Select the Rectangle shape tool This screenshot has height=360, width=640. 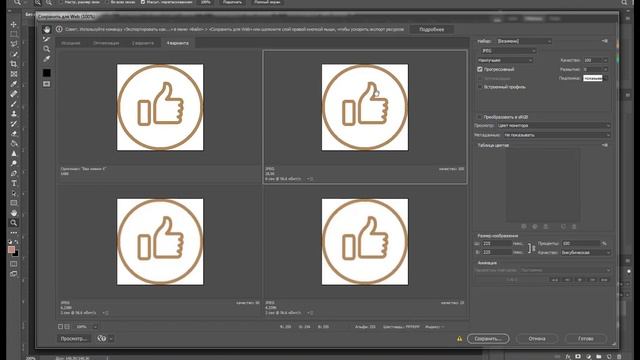(x=13, y=203)
